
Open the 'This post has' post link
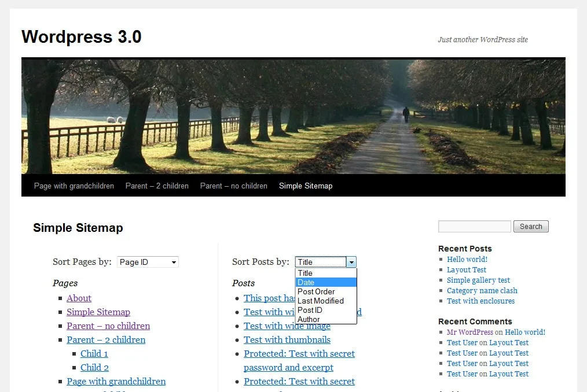(269, 298)
